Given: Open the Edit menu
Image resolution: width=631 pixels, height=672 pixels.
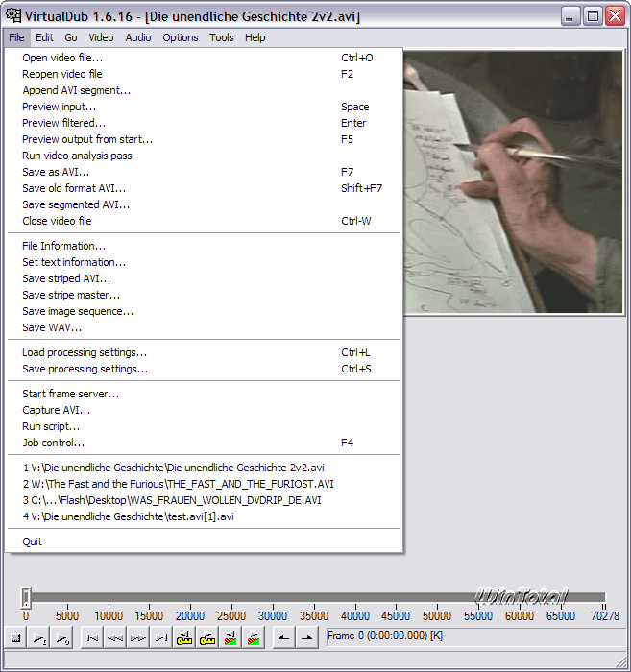Looking at the screenshot, I should [44, 37].
